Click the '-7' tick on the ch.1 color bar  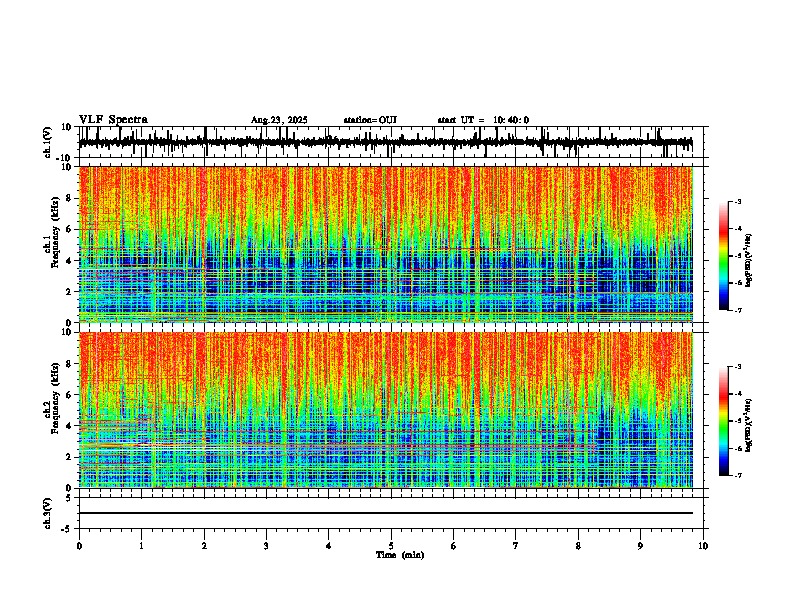(738, 310)
